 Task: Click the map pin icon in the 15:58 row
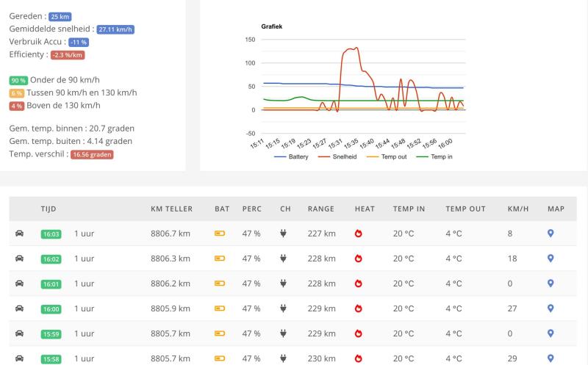[551, 358]
